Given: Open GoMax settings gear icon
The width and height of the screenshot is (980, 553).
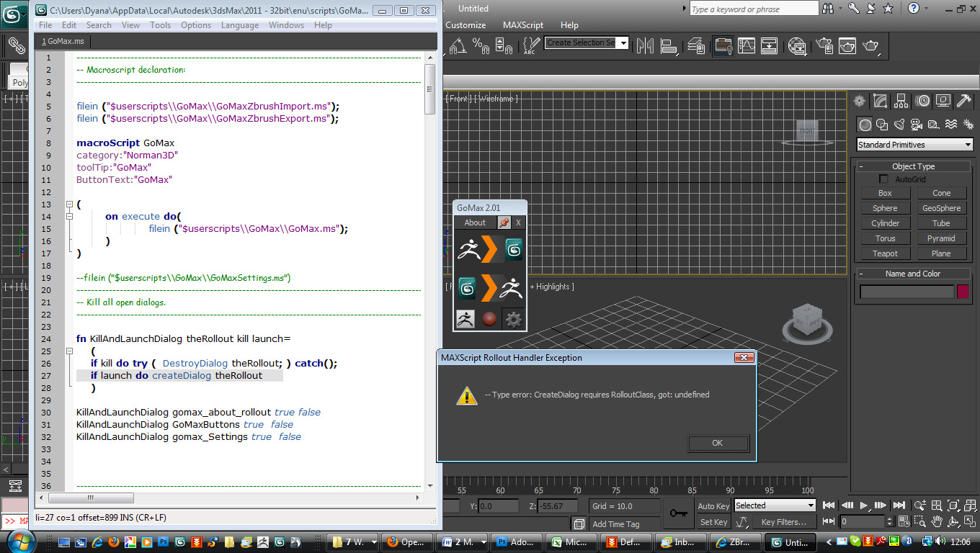Looking at the screenshot, I should 513,319.
